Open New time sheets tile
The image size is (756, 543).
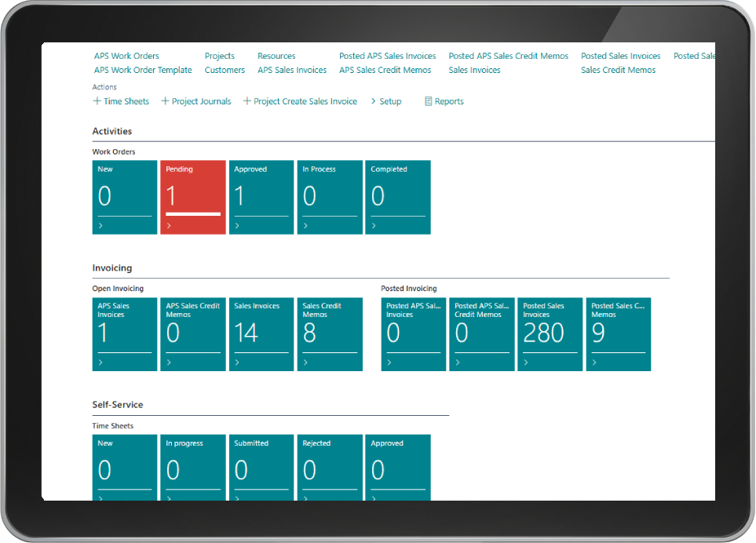(x=124, y=468)
